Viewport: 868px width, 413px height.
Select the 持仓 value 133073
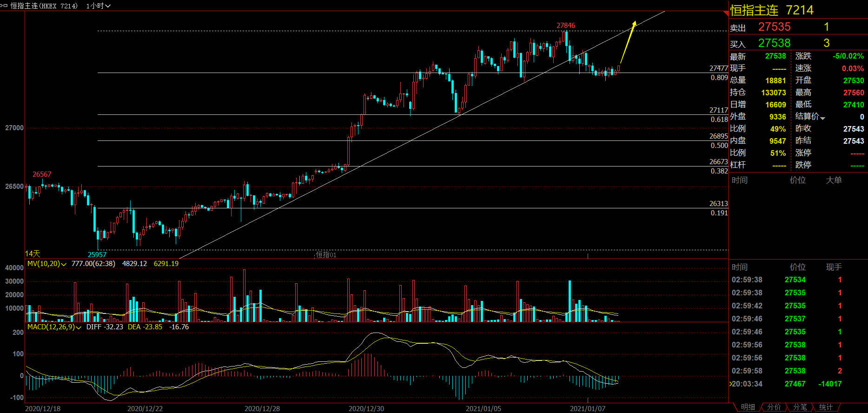point(774,93)
